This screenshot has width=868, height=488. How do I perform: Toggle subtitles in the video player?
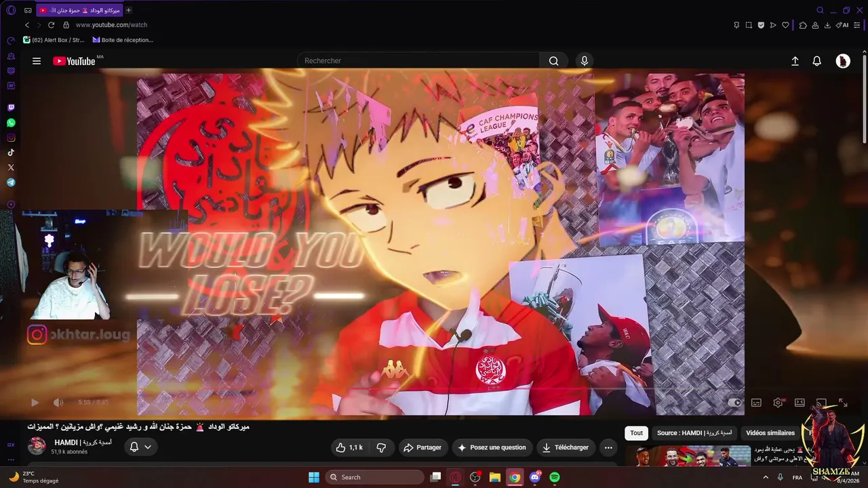[x=756, y=403]
